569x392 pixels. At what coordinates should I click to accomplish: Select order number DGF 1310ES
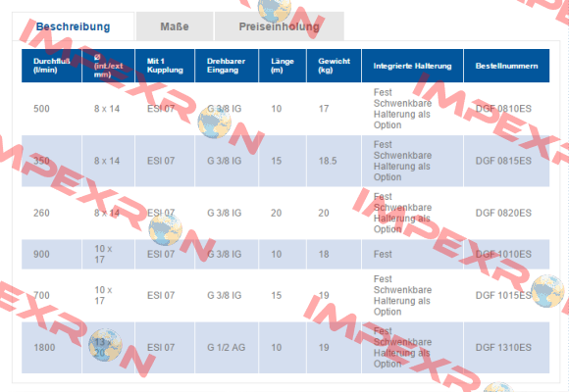click(x=503, y=347)
